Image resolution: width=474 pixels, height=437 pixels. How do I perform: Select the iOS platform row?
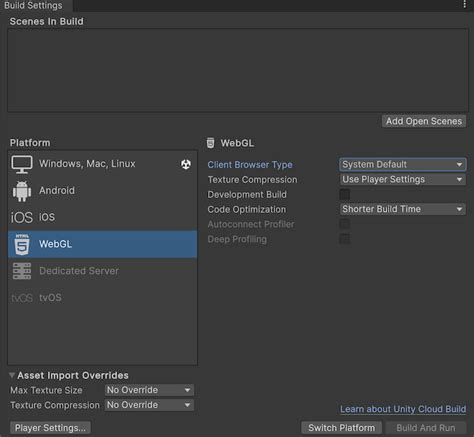(102, 218)
